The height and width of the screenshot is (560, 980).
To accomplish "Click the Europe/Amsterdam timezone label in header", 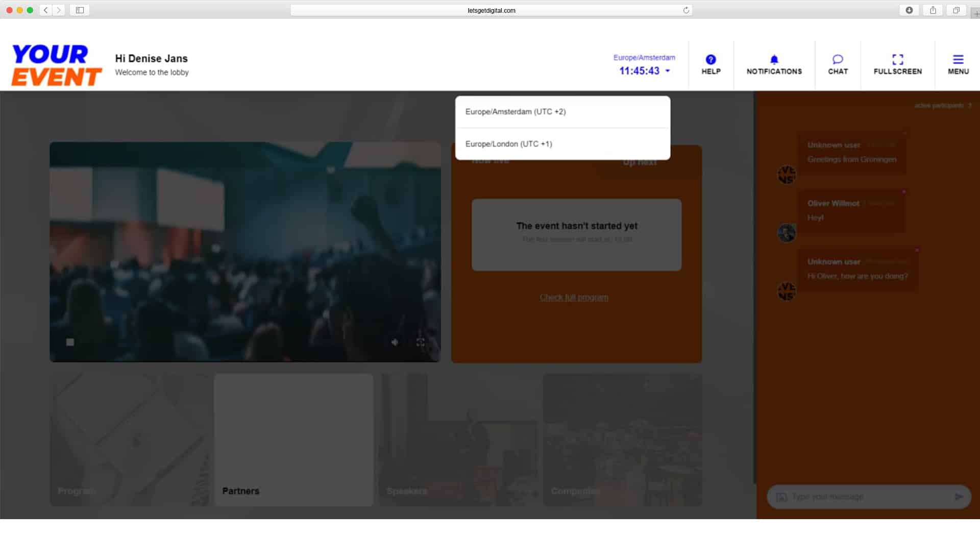I will 644,58.
